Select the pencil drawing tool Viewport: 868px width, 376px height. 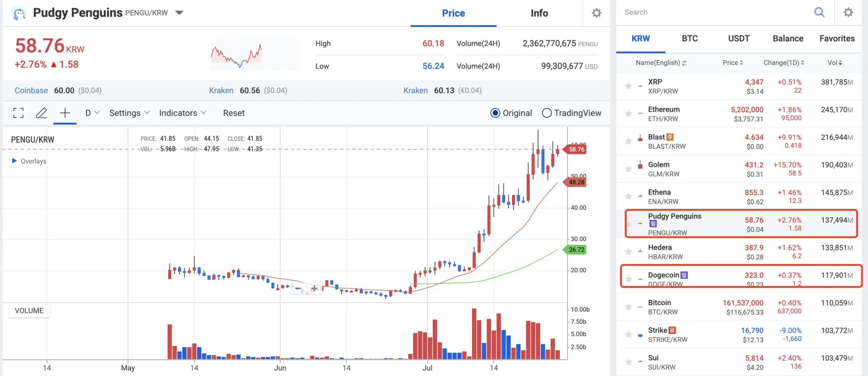tap(42, 113)
